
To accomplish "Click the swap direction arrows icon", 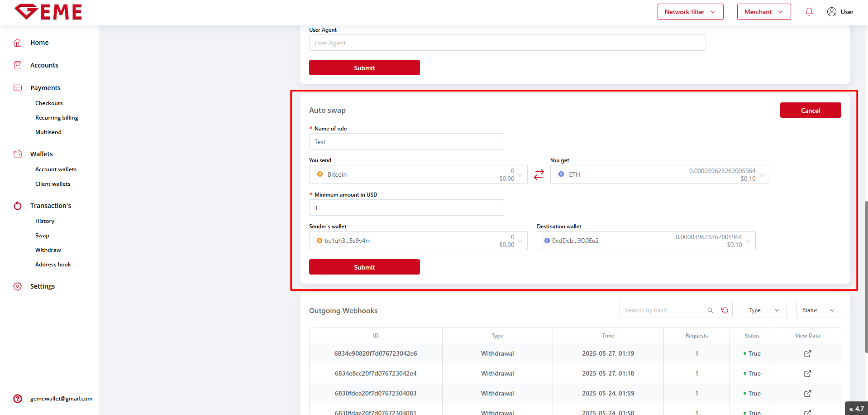I will (x=539, y=174).
